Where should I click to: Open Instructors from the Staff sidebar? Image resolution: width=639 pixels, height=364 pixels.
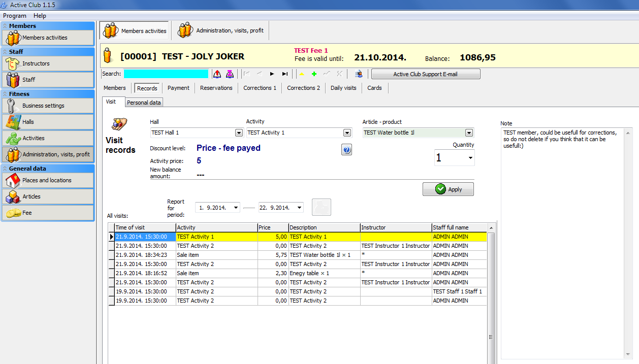pyautogui.click(x=48, y=63)
